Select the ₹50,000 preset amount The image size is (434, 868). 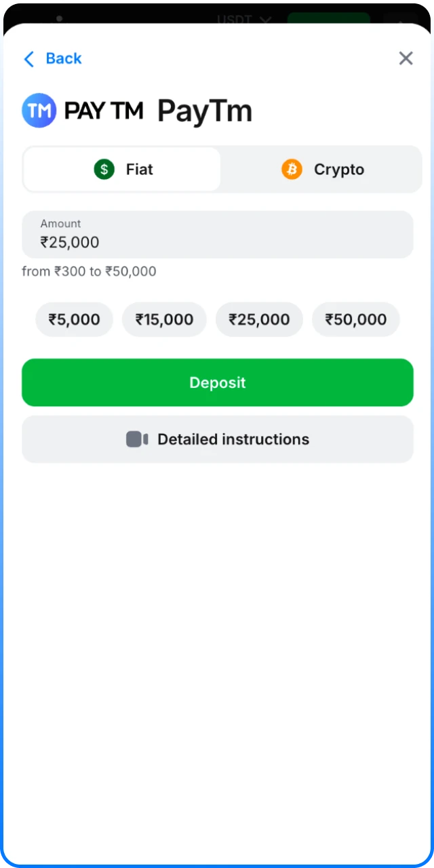(x=355, y=319)
